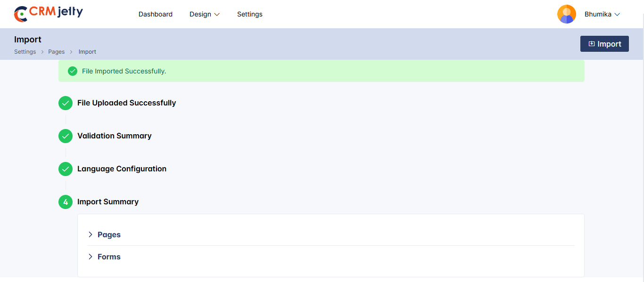This screenshot has height=282, width=644.
Task: Click the Settings breadcrumb link
Action: [x=25, y=52]
